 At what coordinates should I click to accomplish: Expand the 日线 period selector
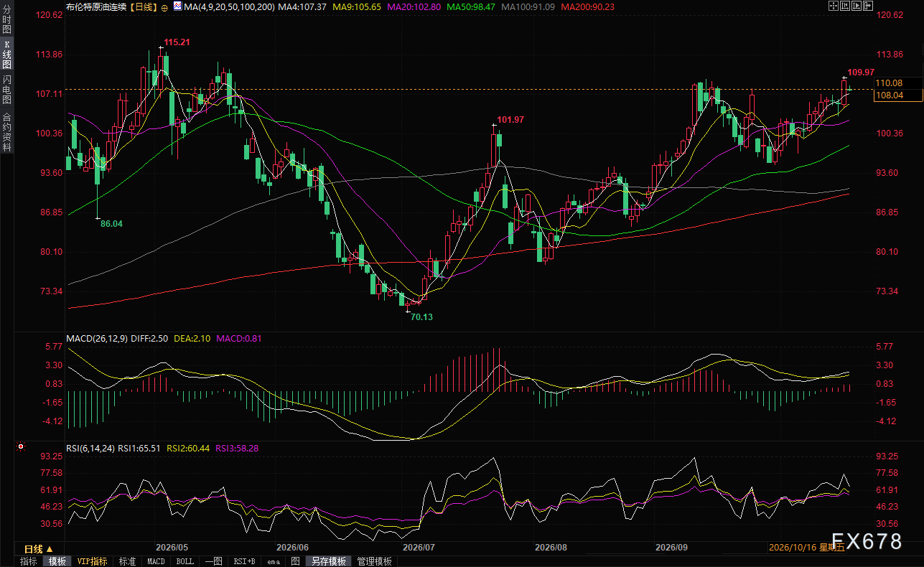click(x=39, y=549)
